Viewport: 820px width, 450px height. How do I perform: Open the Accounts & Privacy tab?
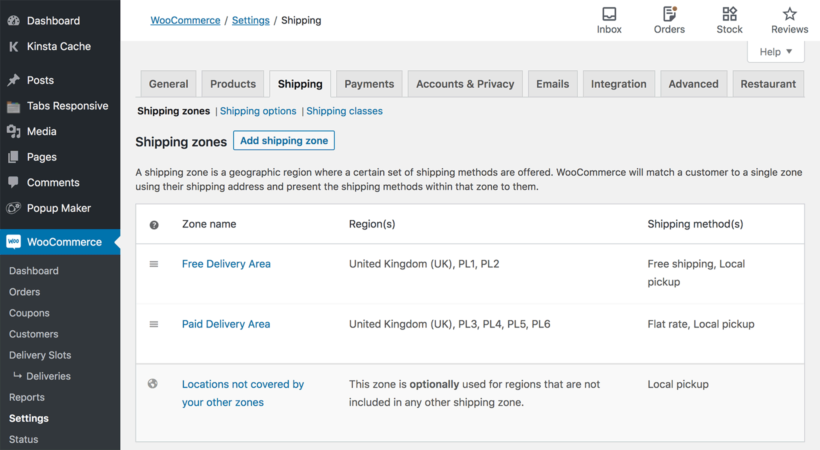[465, 84]
